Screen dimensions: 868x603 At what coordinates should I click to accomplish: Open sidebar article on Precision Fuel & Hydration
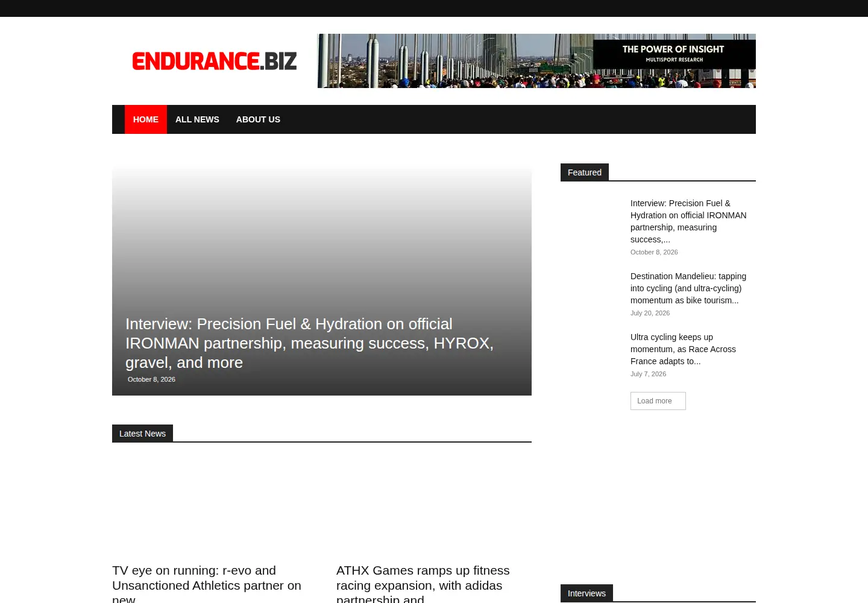click(x=688, y=221)
